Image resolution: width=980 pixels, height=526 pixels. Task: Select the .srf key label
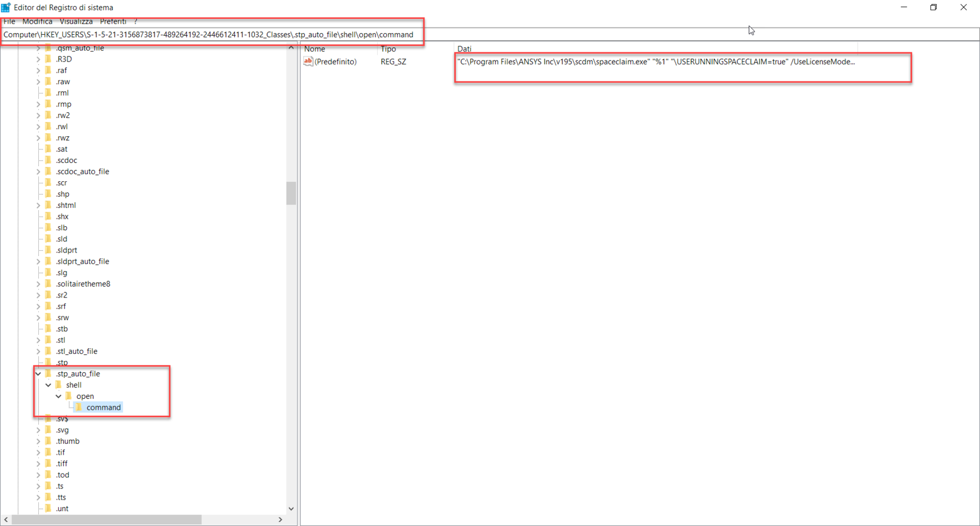(61, 307)
